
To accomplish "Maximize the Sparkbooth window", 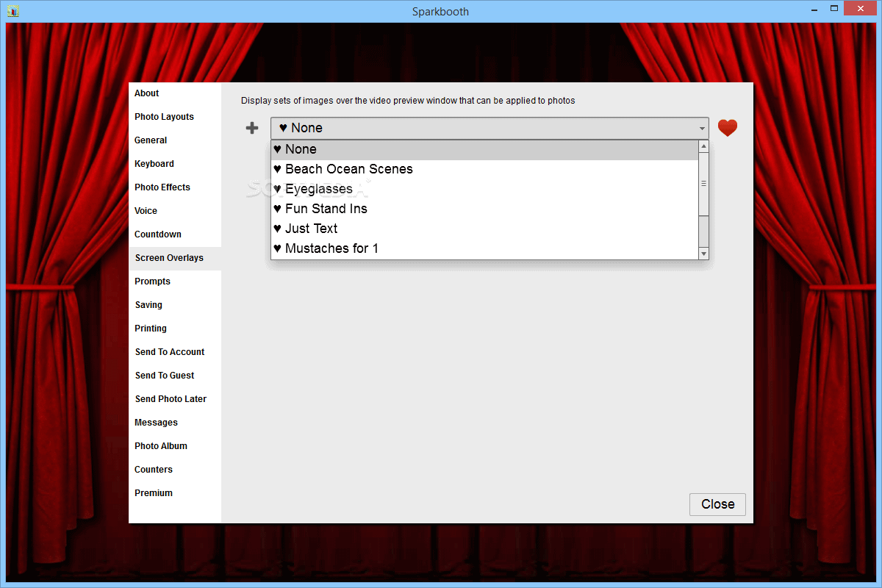I will [833, 10].
